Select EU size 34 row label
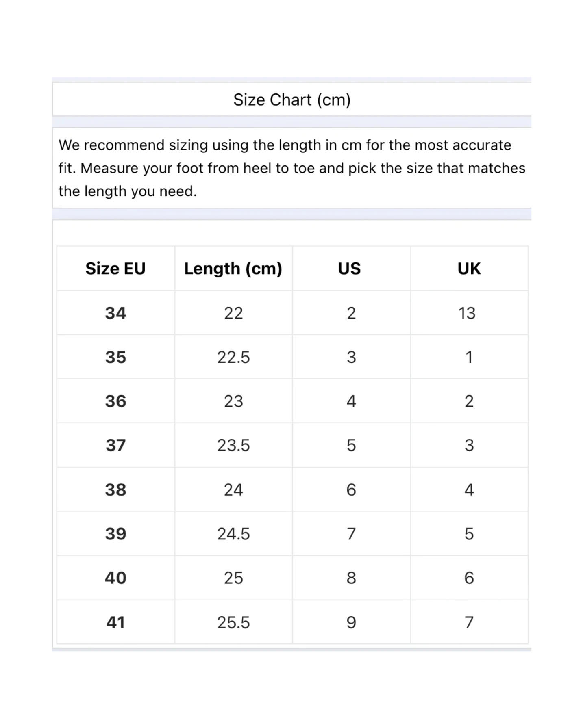Screen dimensions: 583x728 pyautogui.click(x=115, y=313)
